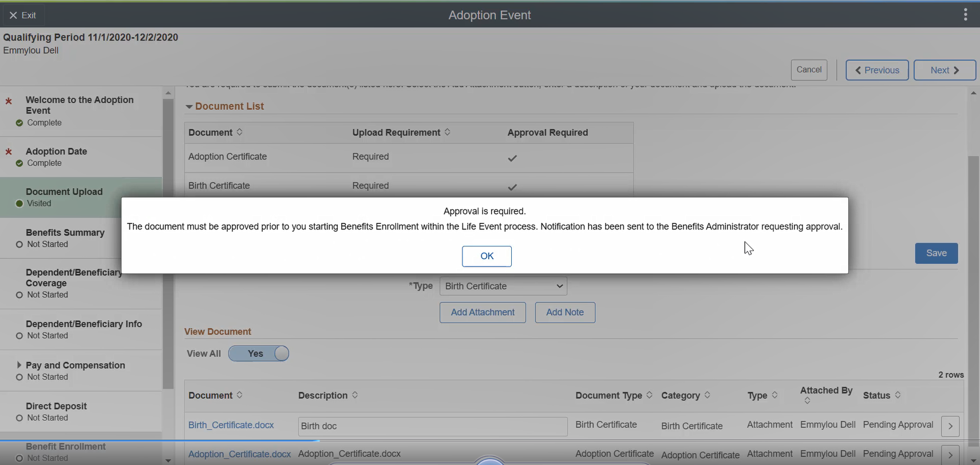The image size is (980, 465).
Task: Click the '2 rows' count label
Action: pyautogui.click(x=951, y=375)
